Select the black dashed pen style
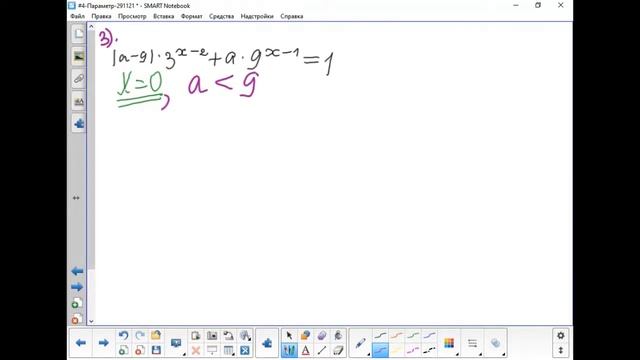Screen dimensions: 640x360 tap(429, 350)
